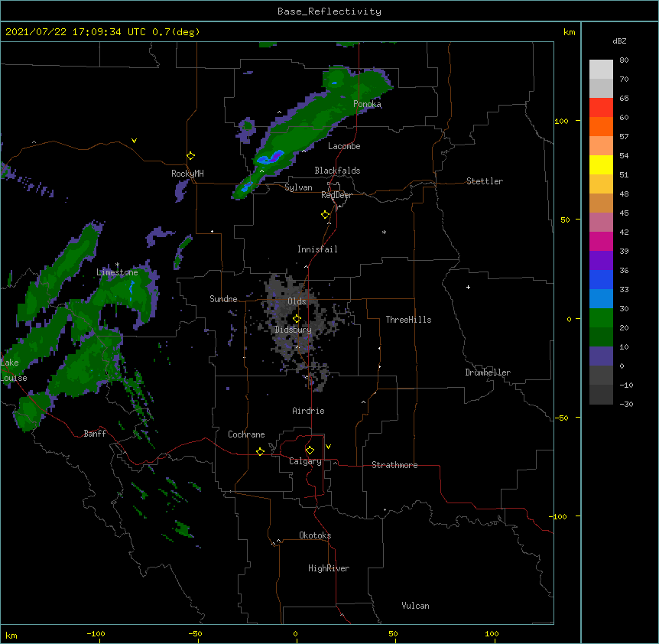Select the green 20-30 dBZ legend swatch
The height and width of the screenshot is (644, 659).
coord(601,318)
